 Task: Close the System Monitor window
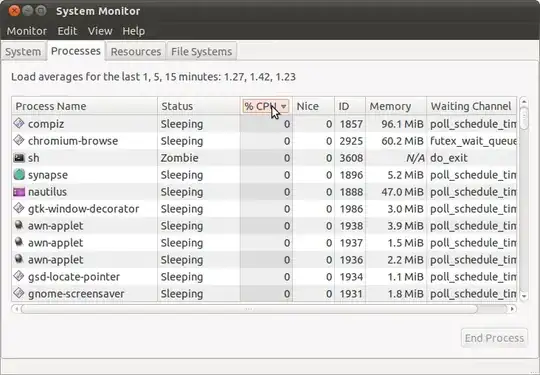pyautogui.click(x=14, y=11)
